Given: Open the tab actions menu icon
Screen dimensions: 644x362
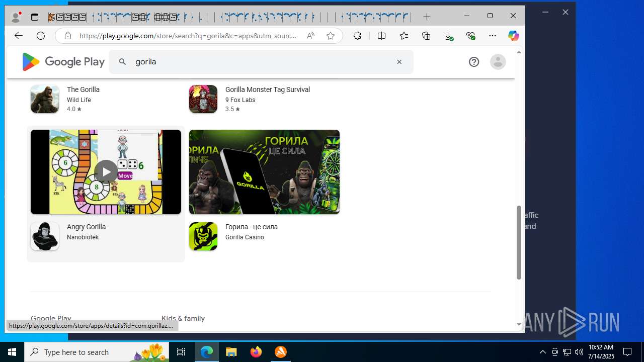Looking at the screenshot, I should [35, 17].
